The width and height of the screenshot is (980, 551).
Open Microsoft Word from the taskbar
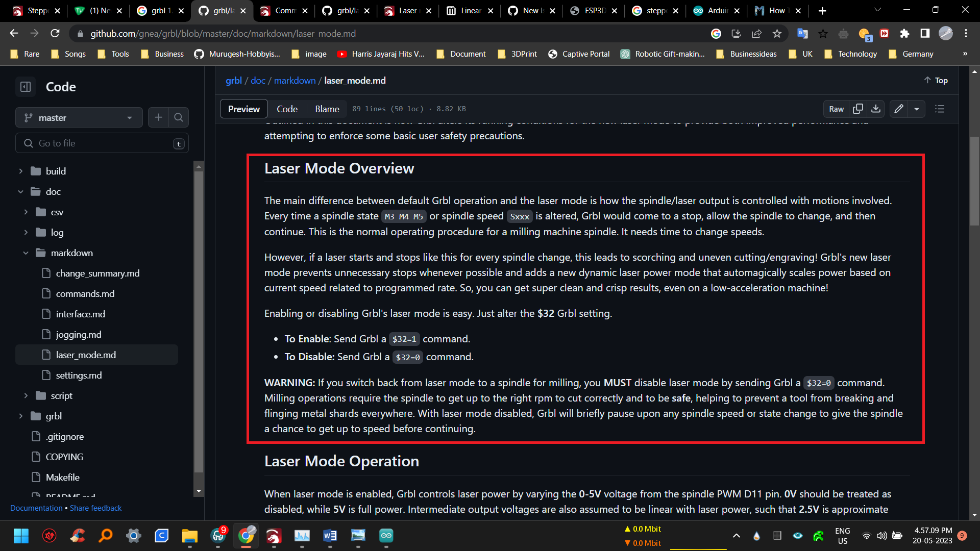click(x=330, y=536)
